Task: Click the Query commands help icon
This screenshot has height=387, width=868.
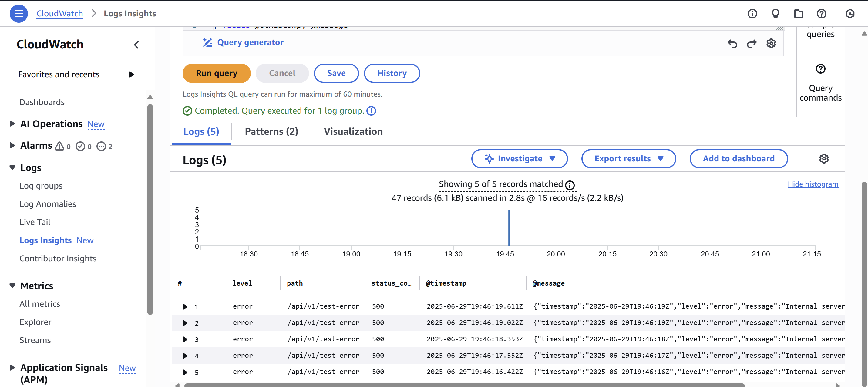Action: pyautogui.click(x=820, y=69)
